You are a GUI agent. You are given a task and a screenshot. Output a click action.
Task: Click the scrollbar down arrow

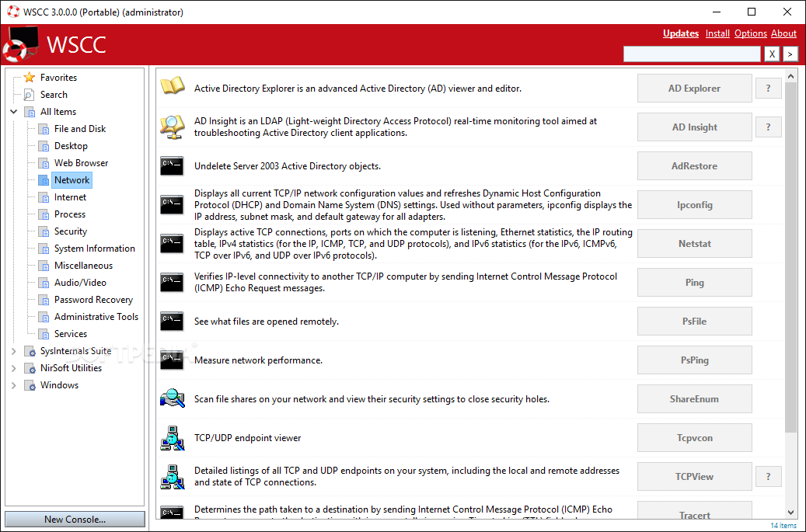pyautogui.click(x=791, y=513)
